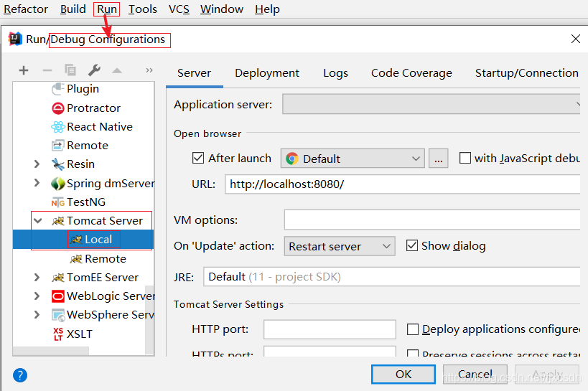Expand the Spring dmServer node
This screenshot has height=391, width=588.
point(37,183)
